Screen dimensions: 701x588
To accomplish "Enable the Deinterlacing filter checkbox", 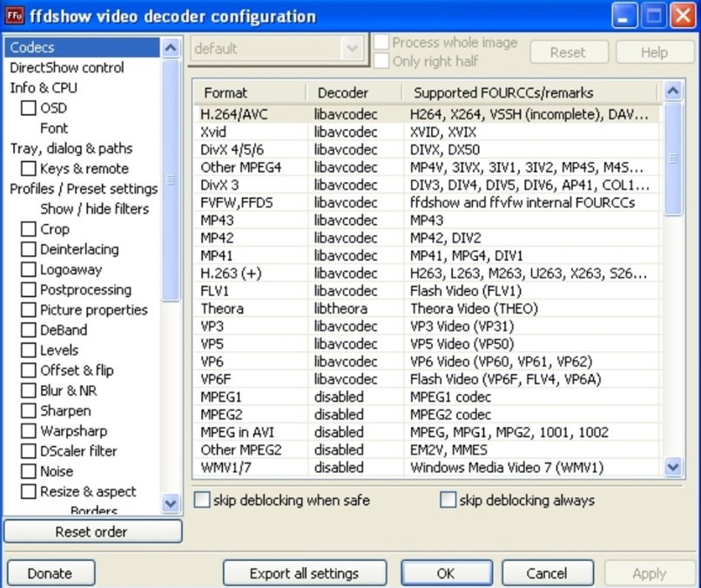I will (x=29, y=250).
